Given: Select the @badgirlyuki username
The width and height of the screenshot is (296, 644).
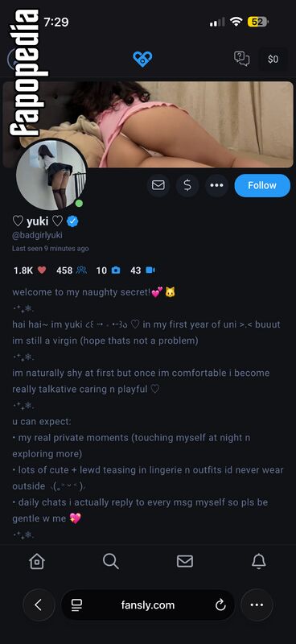Looking at the screenshot, I should click(37, 235).
